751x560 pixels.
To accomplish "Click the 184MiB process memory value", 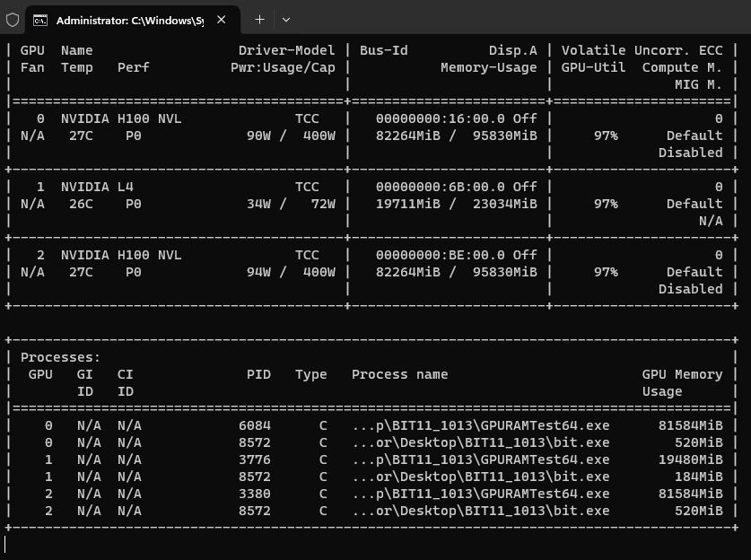I will click(x=698, y=477).
